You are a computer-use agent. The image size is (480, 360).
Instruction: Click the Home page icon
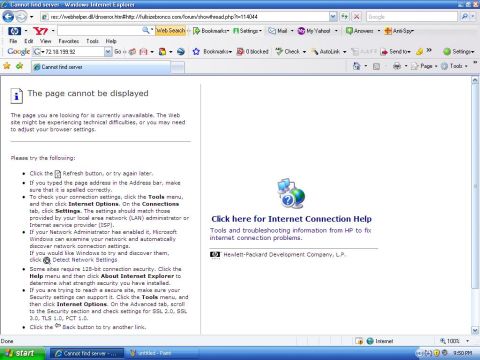(356, 66)
